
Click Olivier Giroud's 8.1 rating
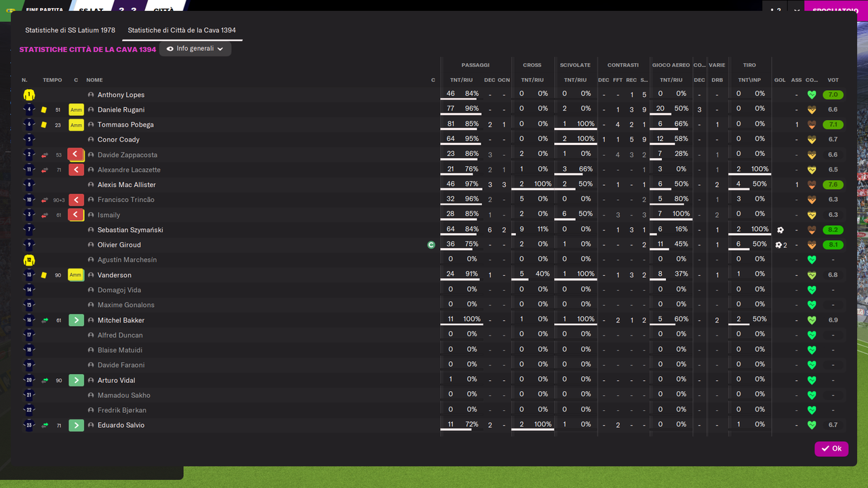coord(833,245)
